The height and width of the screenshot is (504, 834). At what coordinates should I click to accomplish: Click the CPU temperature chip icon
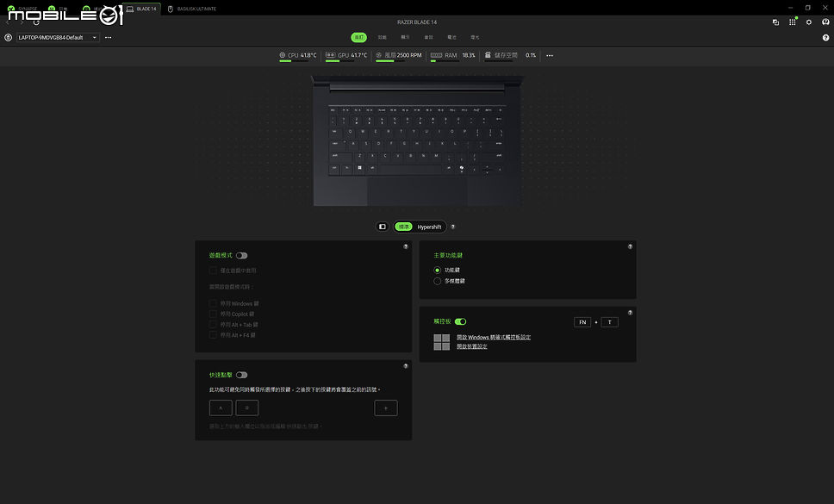283,55
